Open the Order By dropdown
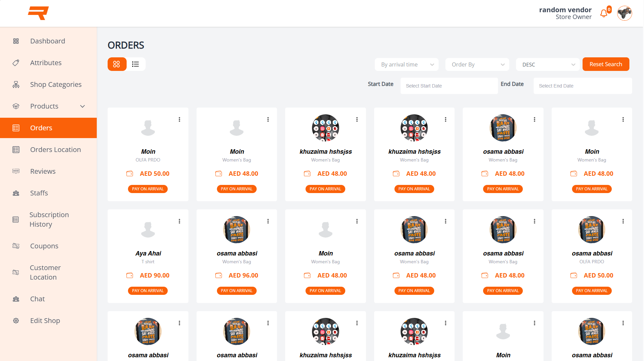 (x=477, y=64)
